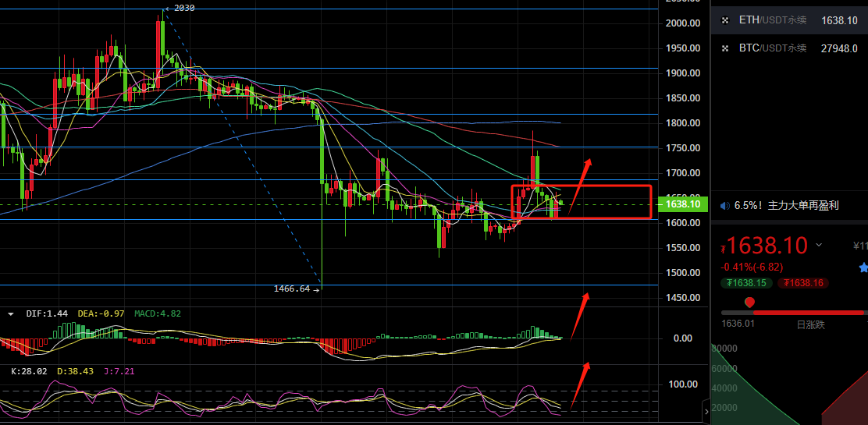Click the 2000.00 price axis label
The height and width of the screenshot is (425, 868).
682,23
